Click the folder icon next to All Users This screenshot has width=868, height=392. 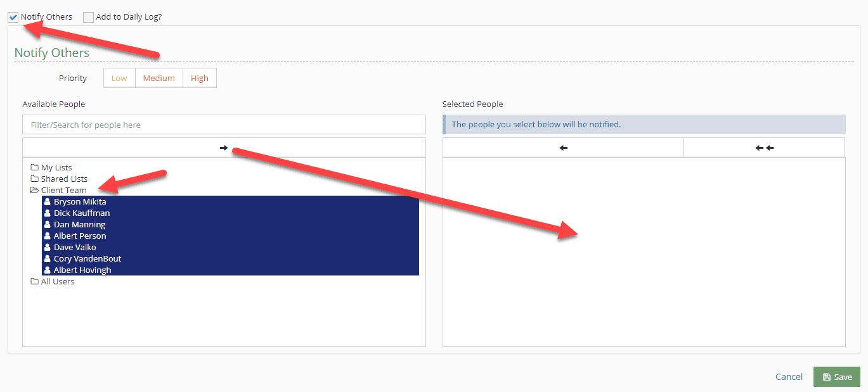(x=35, y=282)
